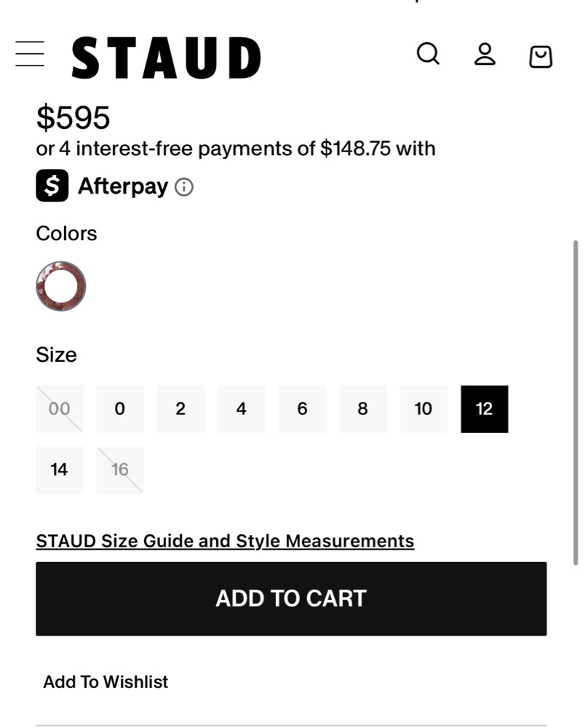Viewport: 583px width, 728px height.
Task: Select size 0
Action: point(120,409)
